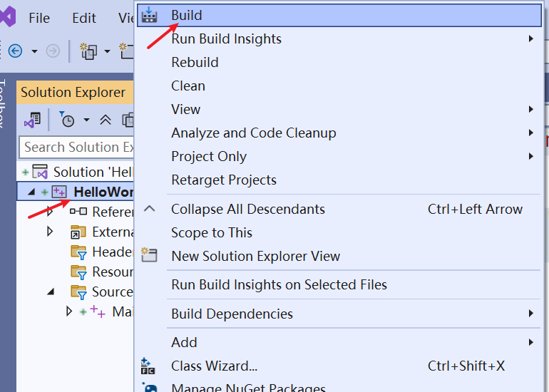Image resolution: width=549 pixels, height=392 pixels.
Task: Click the navigate Back arrow icon
Action: coord(15,51)
